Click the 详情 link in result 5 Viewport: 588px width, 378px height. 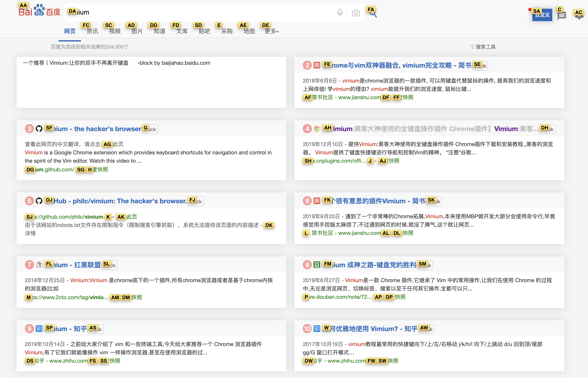click(30, 233)
